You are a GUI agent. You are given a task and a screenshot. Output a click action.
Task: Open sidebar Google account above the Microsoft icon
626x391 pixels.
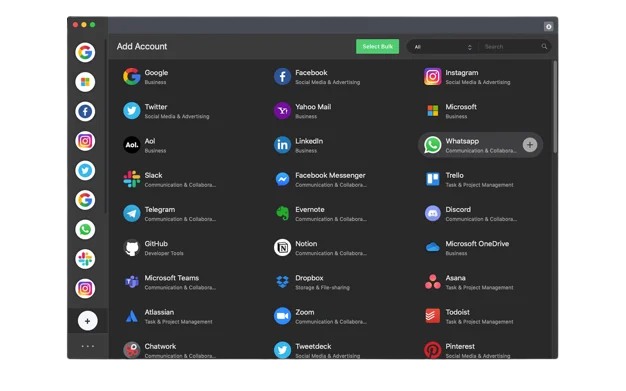click(x=85, y=52)
